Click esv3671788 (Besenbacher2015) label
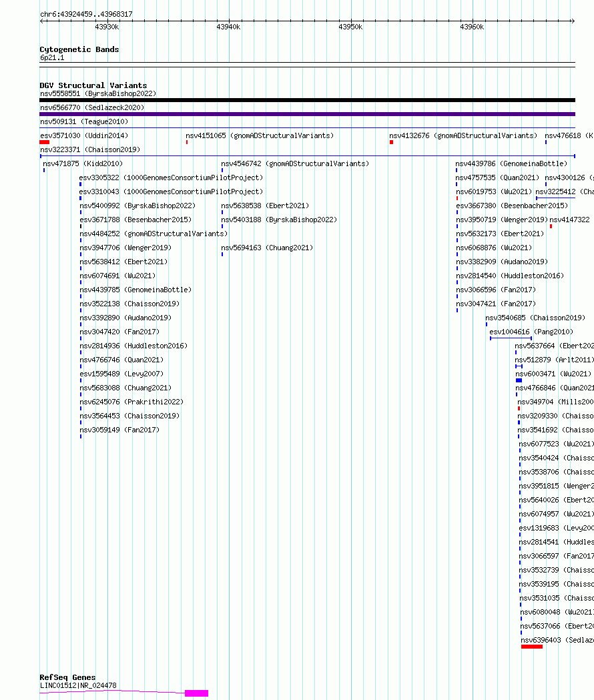The width and height of the screenshot is (594, 700). (x=135, y=220)
